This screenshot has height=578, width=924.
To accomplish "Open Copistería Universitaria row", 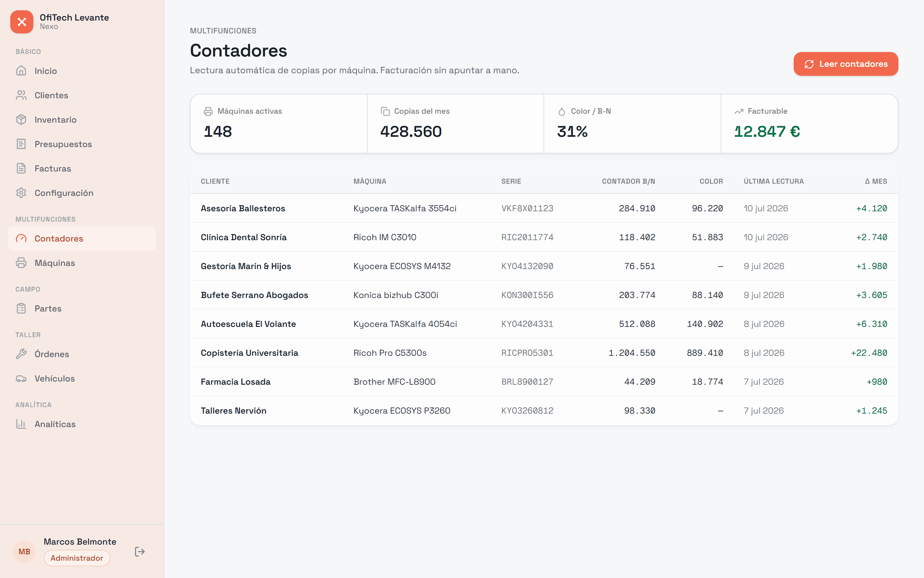I will pyautogui.click(x=544, y=353).
